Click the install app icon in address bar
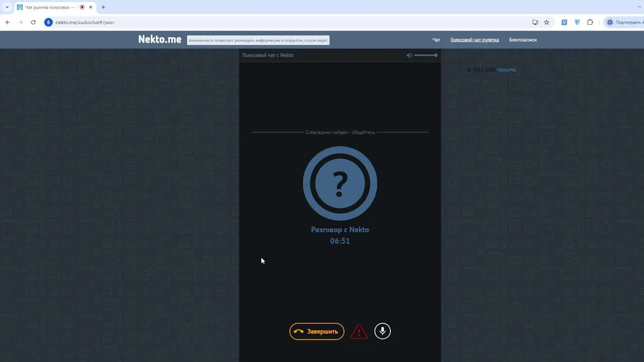644x362 pixels. pyautogui.click(x=535, y=22)
